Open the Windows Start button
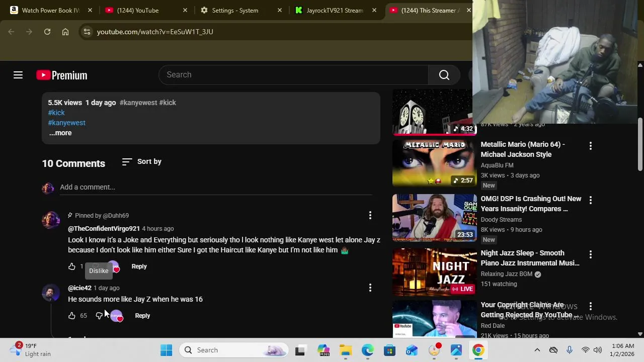The width and height of the screenshot is (644, 362). (166, 350)
